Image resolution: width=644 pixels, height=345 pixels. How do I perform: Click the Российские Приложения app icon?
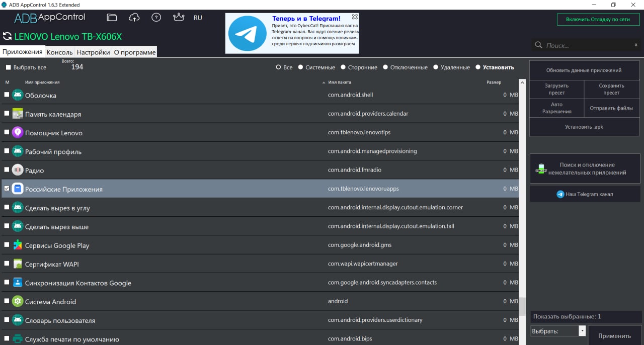[18, 189]
